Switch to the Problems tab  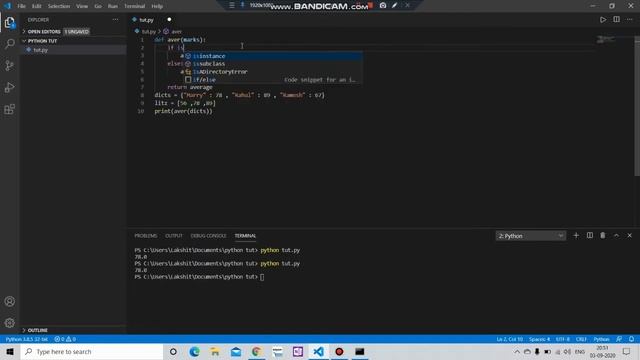point(146,236)
